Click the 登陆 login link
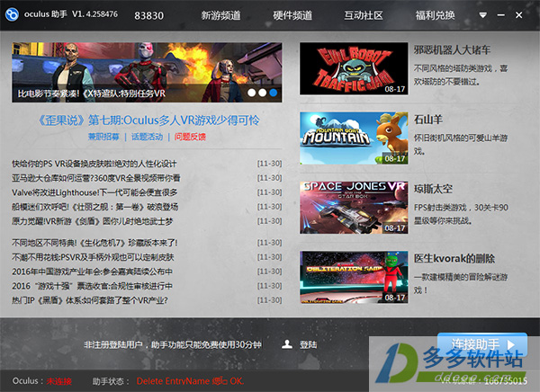This screenshot has height=392, width=540. tap(308, 344)
